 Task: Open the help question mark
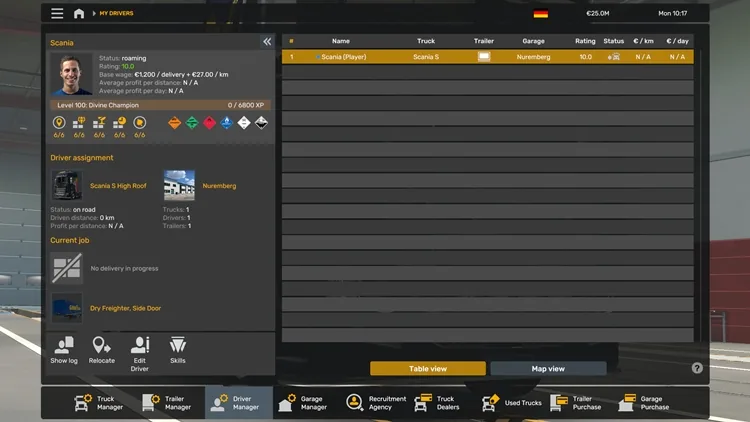point(697,368)
